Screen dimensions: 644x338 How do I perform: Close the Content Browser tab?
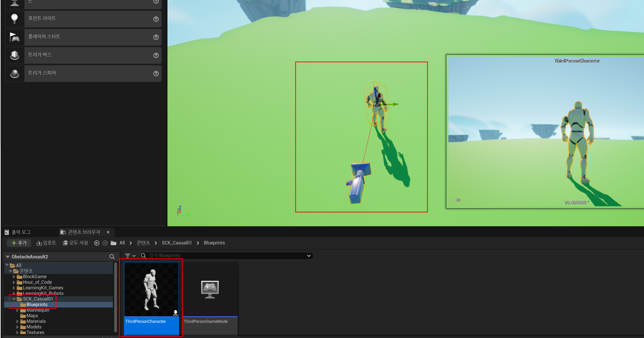tap(108, 232)
